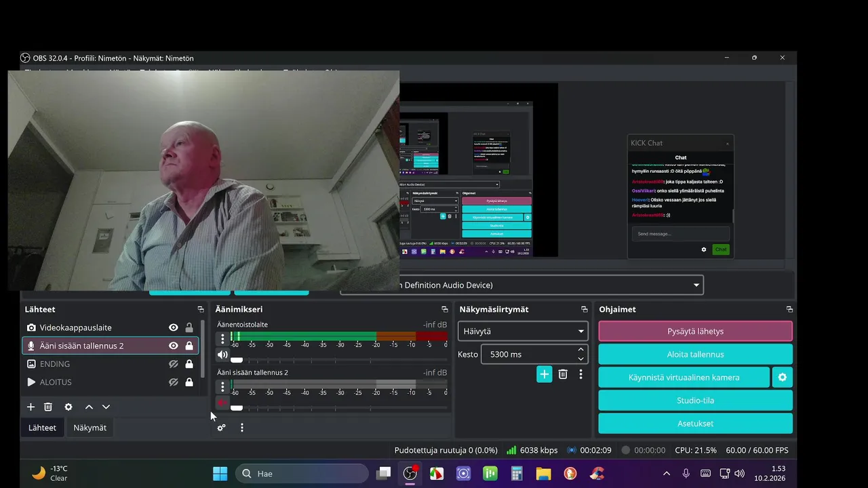
Task: Open the Calculator taskbar icon
Action: (x=517, y=473)
